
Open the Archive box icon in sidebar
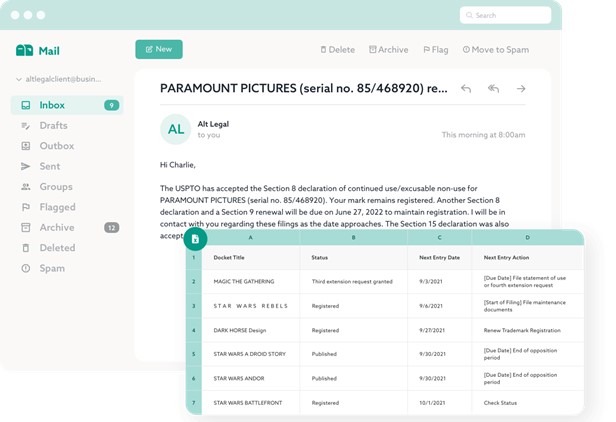coord(26,228)
